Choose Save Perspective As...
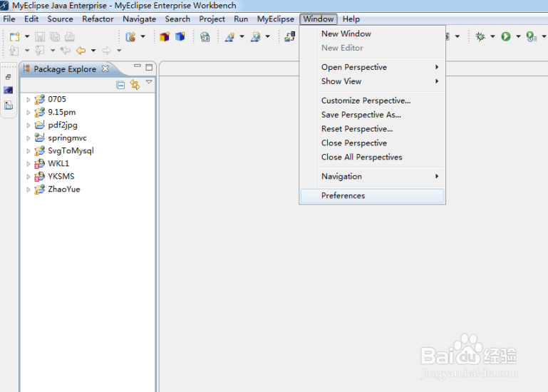 point(373,115)
